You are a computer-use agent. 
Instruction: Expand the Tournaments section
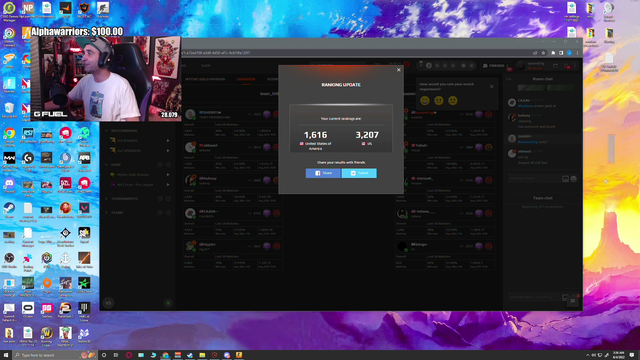pos(106,198)
